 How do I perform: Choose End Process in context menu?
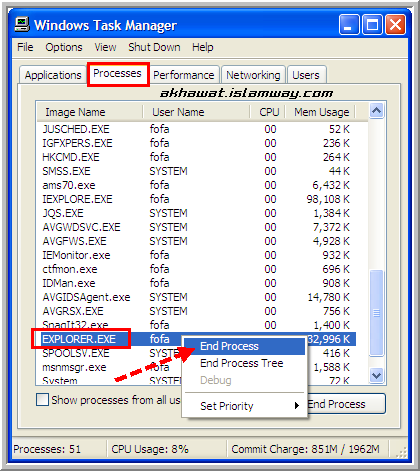[244, 346]
